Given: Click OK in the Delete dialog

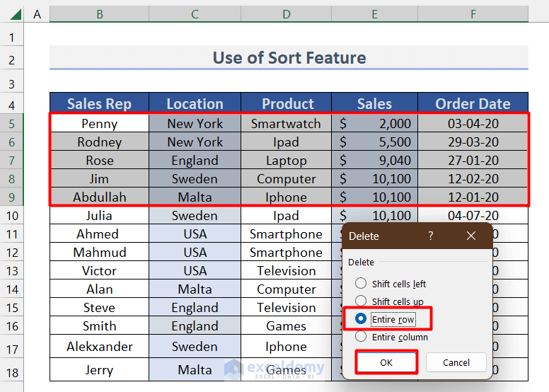Looking at the screenshot, I should [x=386, y=362].
